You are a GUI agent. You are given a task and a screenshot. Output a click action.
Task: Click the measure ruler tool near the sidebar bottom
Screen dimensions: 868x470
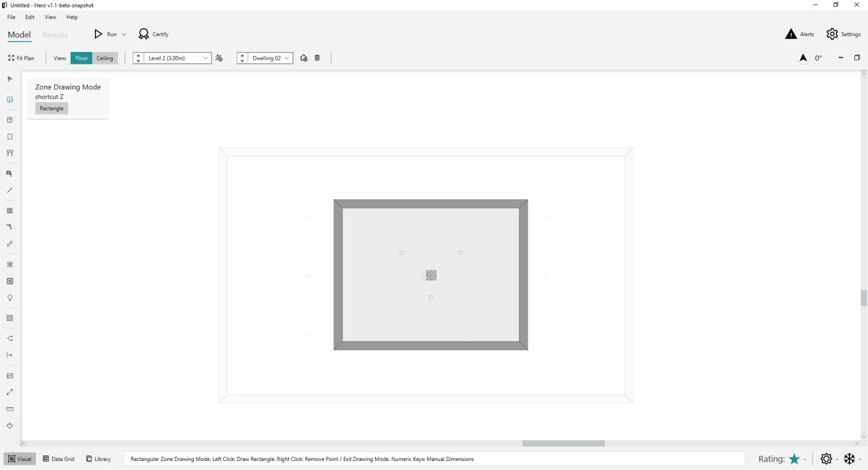10,409
